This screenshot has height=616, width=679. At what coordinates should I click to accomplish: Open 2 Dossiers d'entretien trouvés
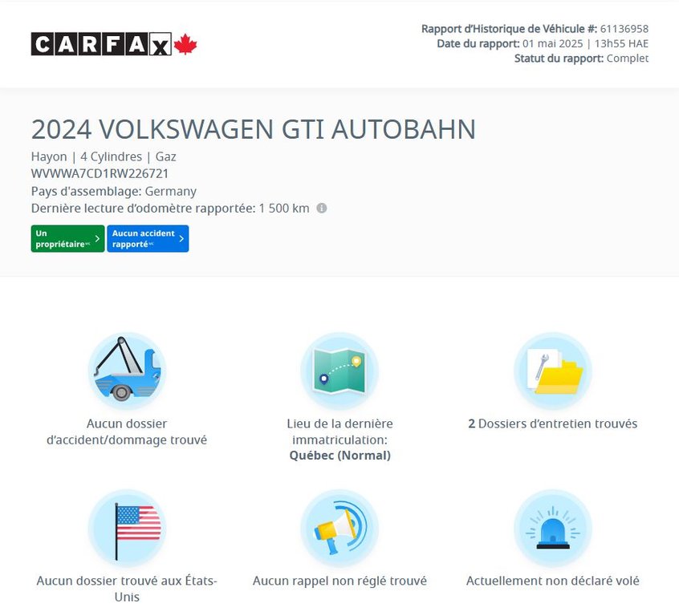pyautogui.click(x=552, y=423)
